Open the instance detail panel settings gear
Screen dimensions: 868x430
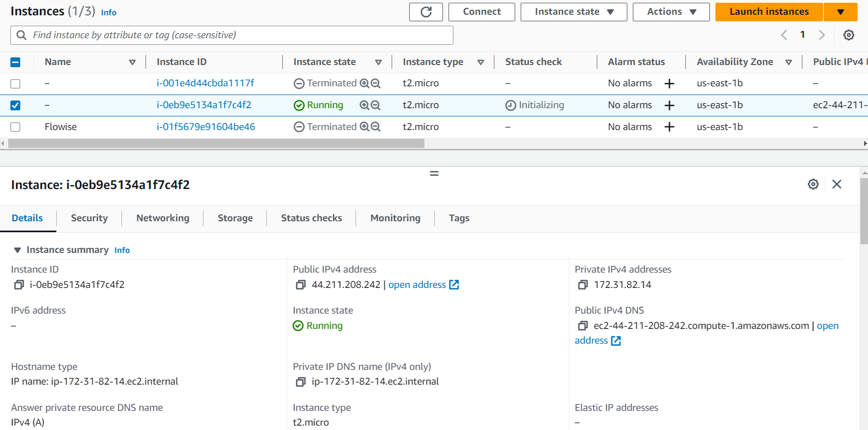813,184
